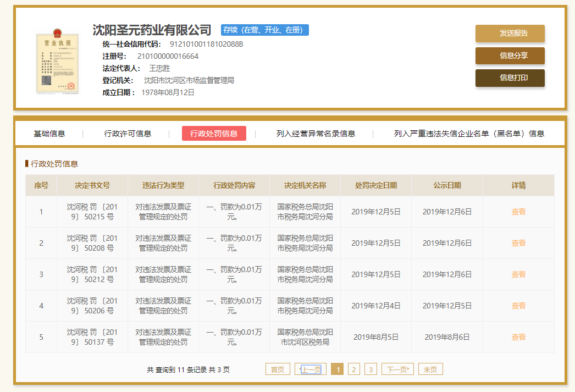Viewport: 575px width, 392px height.
Task: Switch to the 行政许可信息 tab
Action: point(128,134)
